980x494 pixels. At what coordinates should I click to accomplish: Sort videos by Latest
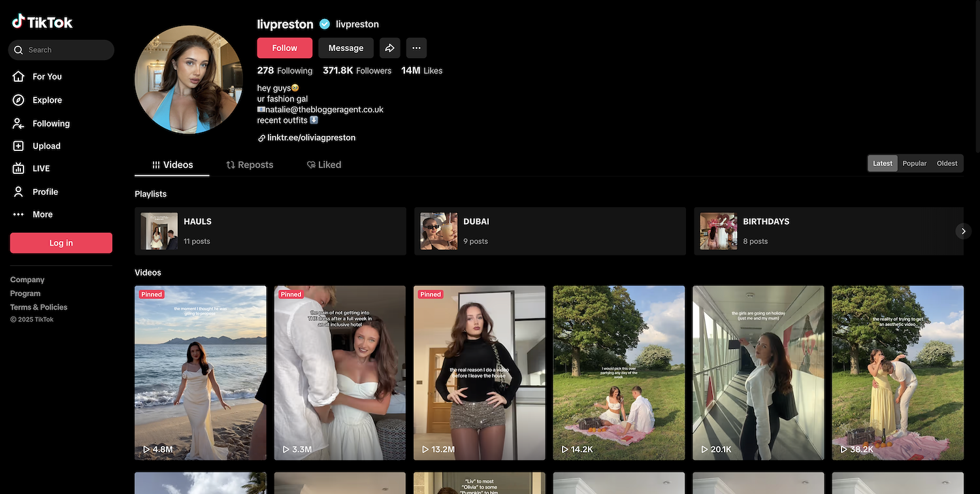point(883,163)
